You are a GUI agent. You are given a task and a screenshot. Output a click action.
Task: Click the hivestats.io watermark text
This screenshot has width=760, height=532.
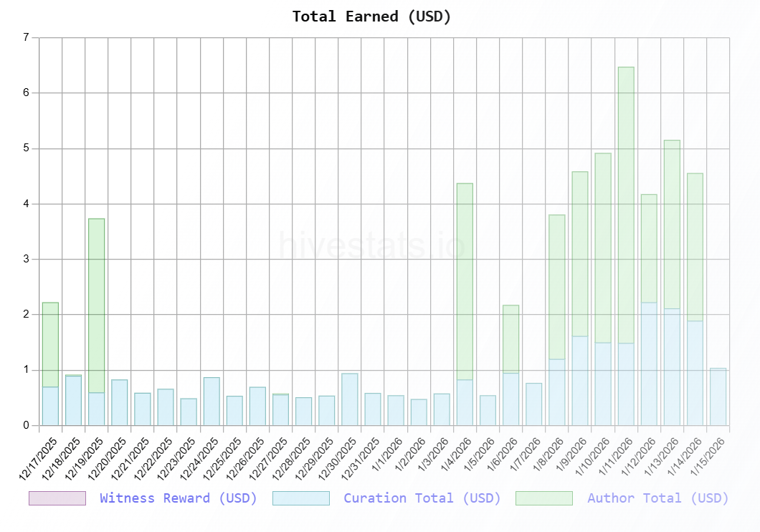pos(371,246)
